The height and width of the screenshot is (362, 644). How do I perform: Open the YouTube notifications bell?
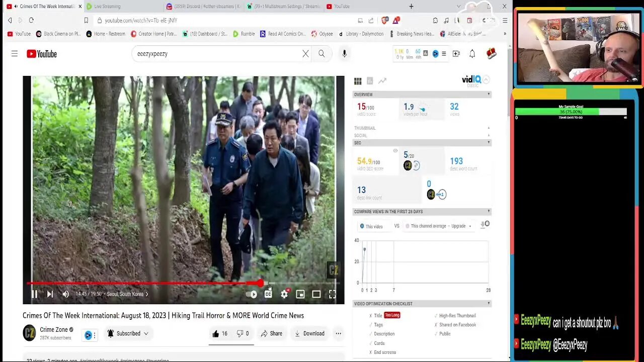coord(472,54)
